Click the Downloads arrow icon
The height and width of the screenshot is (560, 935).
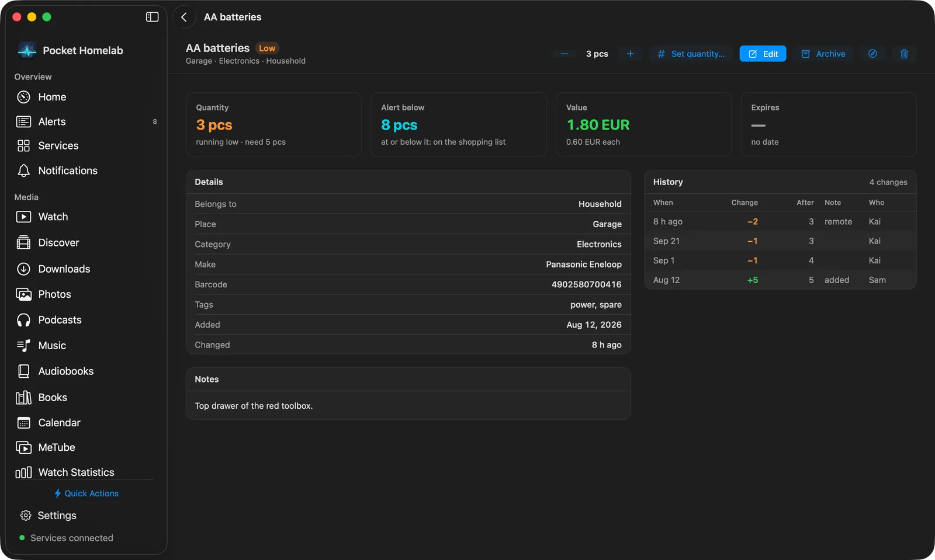tap(23, 269)
